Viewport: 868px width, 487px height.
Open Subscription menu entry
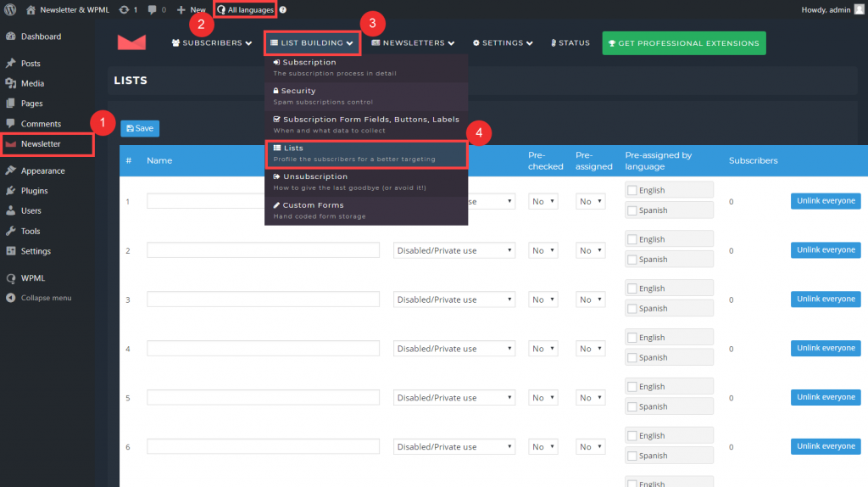366,68
